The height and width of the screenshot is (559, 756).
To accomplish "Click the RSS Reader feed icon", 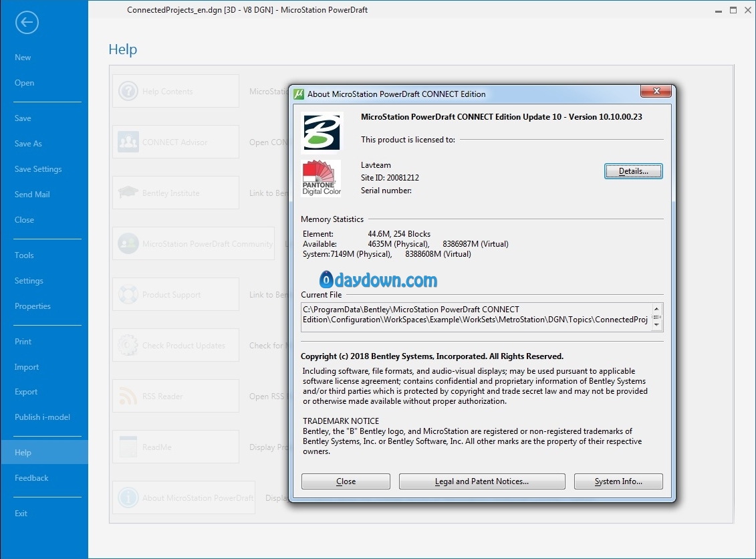I will [128, 396].
